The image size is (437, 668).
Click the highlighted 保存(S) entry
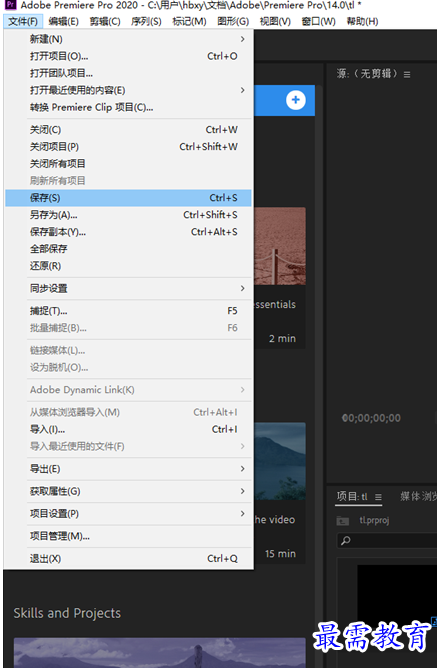(128, 198)
